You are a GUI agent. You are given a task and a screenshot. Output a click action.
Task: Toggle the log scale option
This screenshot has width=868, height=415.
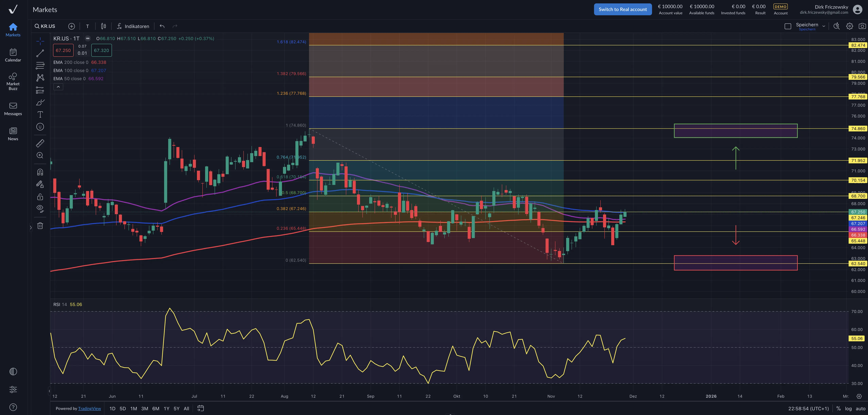(x=848, y=409)
